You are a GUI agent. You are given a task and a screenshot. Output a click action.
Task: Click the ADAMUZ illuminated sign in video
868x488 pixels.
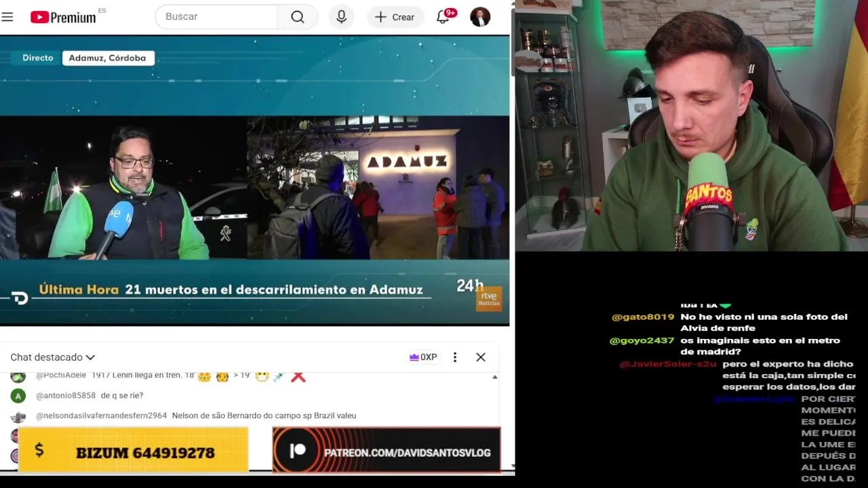pos(407,163)
